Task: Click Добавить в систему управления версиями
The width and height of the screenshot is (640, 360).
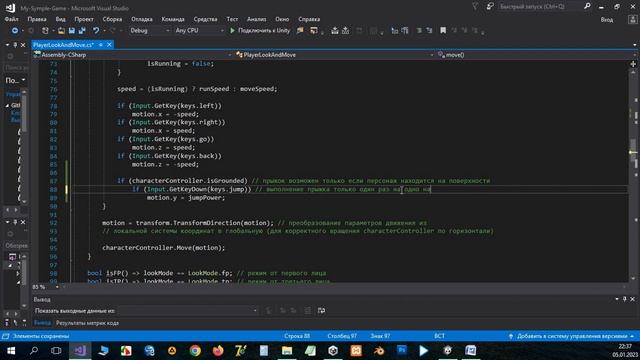Action: (x=572, y=336)
